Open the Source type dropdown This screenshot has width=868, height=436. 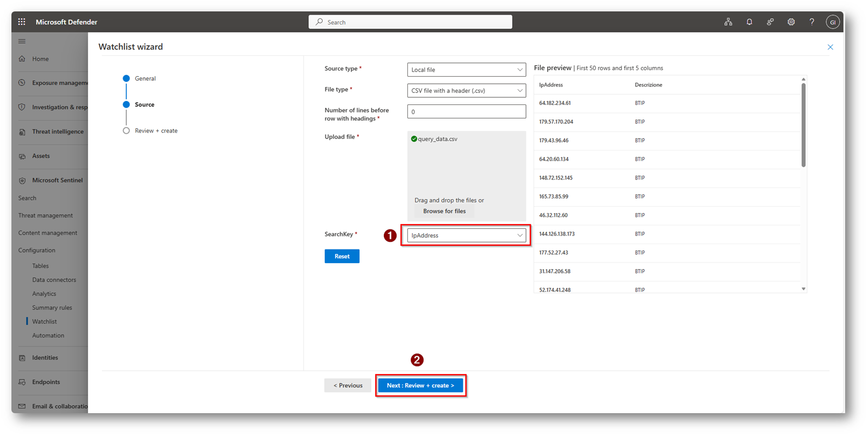click(466, 70)
